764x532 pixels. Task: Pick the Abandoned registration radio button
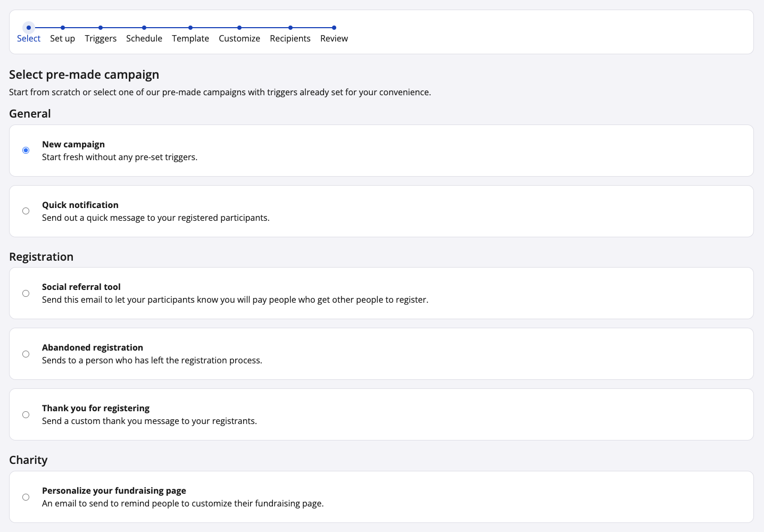(26, 354)
